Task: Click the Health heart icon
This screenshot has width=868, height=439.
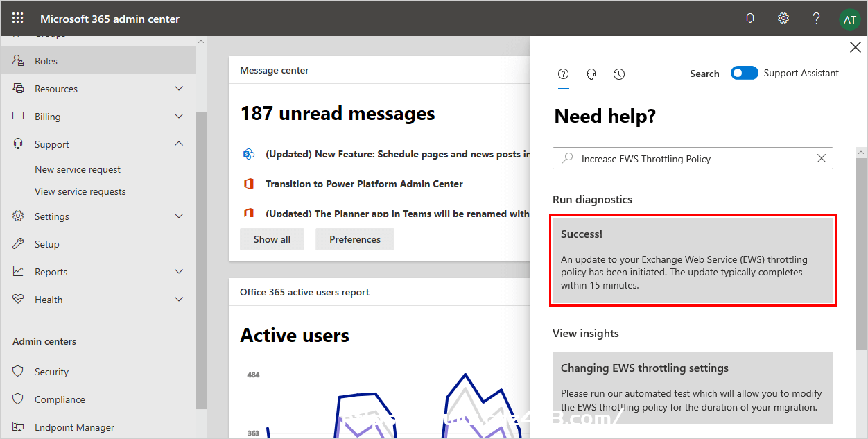Action: (x=19, y=300)
